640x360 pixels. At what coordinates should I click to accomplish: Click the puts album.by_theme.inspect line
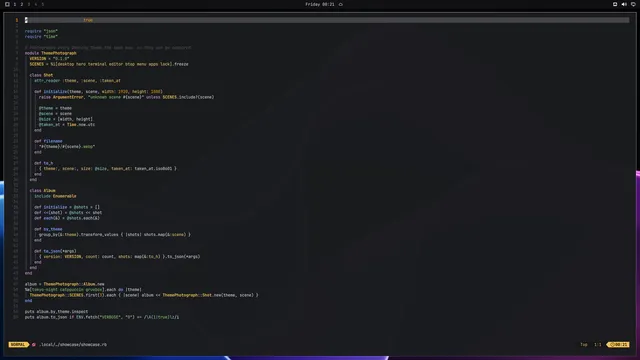coord(56,311)
